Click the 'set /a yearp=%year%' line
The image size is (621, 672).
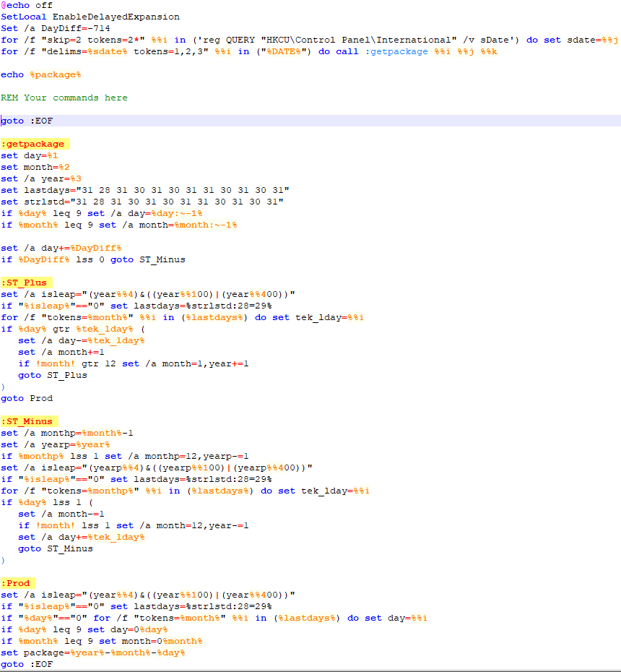pos(56,445)
